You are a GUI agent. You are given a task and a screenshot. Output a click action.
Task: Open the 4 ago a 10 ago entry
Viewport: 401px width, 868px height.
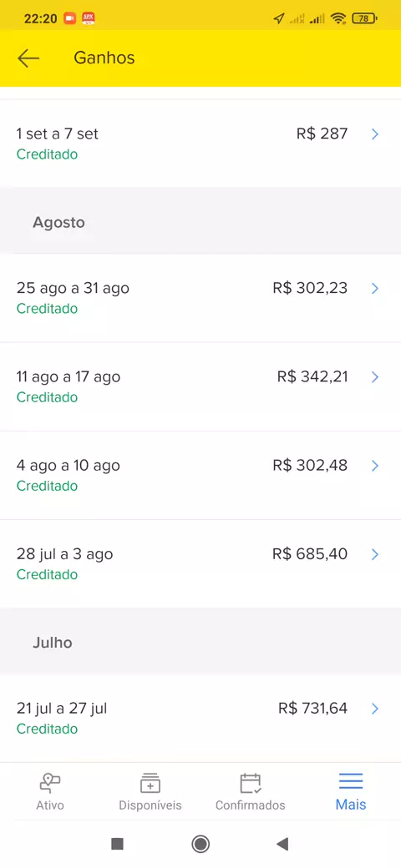pyautogui.click(x=200, y=475)
